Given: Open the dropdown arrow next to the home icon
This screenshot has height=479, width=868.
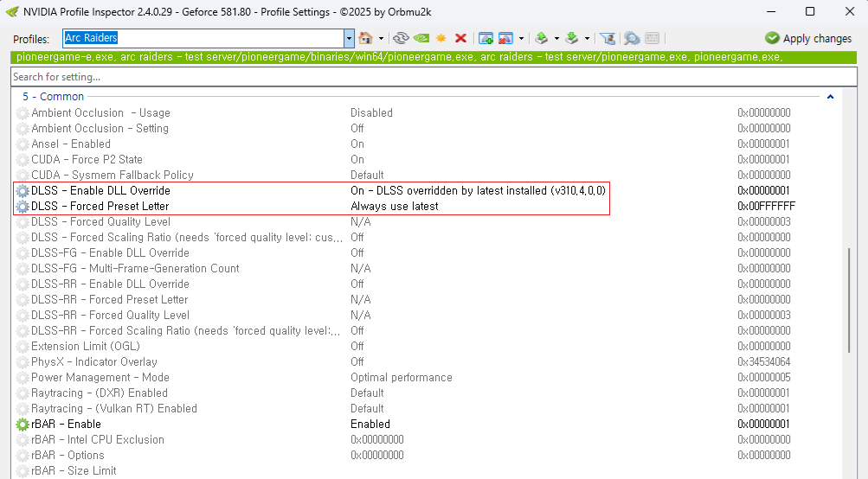Looking at the screenshot, I should pyautogui.click(x=381, y=38).
